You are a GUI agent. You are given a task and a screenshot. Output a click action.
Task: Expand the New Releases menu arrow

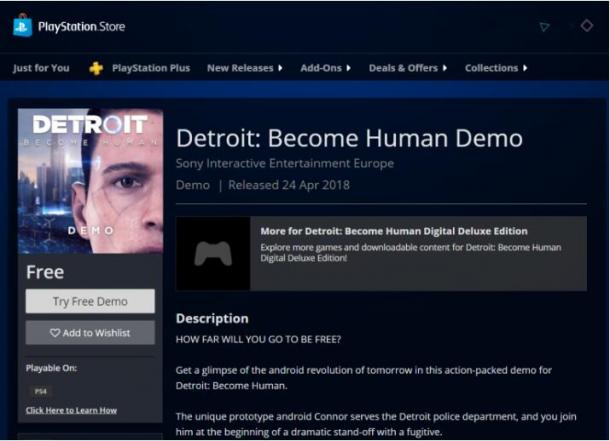pyautogui.click(x=280, y=68)
